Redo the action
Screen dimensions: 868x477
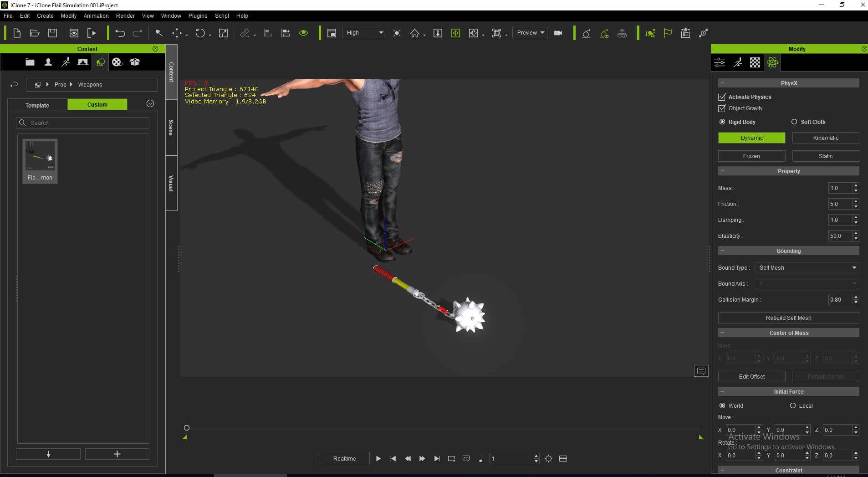click(138, 33)
